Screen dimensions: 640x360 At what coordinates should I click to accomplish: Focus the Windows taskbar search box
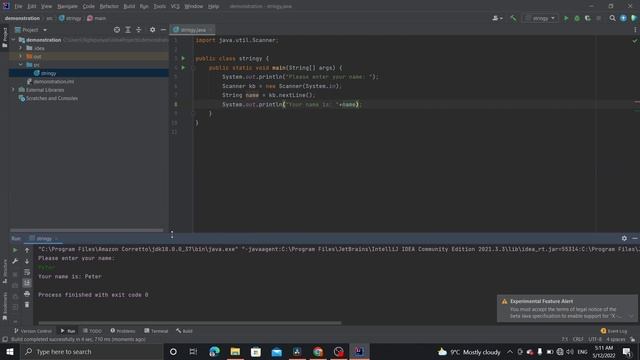pyautogui.click(x=91, y=352)
